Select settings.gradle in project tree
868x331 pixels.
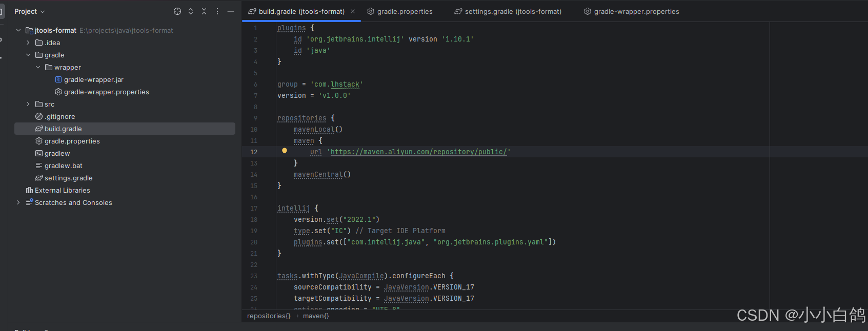click(68, 178)
